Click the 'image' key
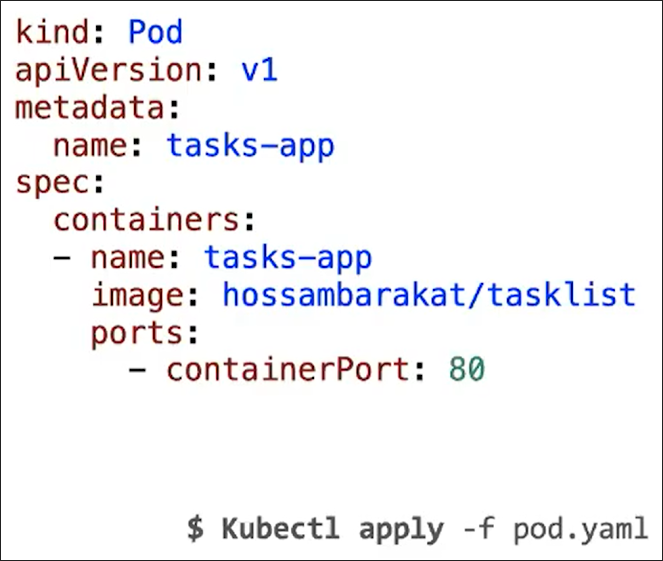 click(137, 296)
